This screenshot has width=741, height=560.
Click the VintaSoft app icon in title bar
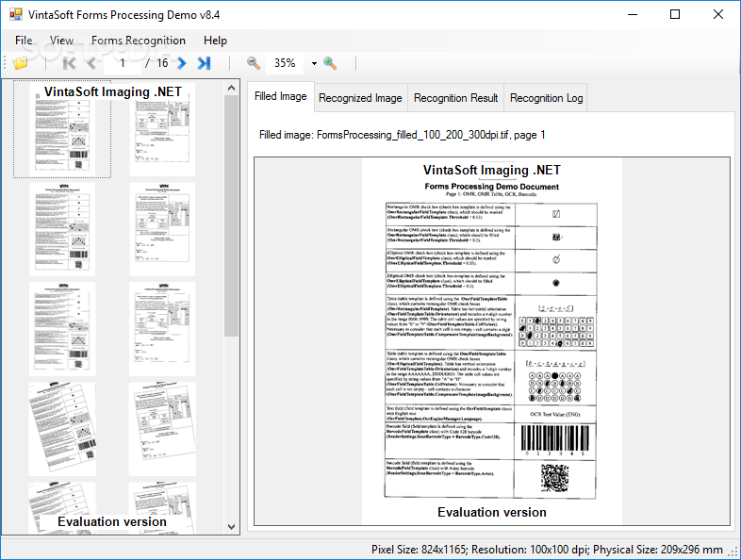pos(16,15)
